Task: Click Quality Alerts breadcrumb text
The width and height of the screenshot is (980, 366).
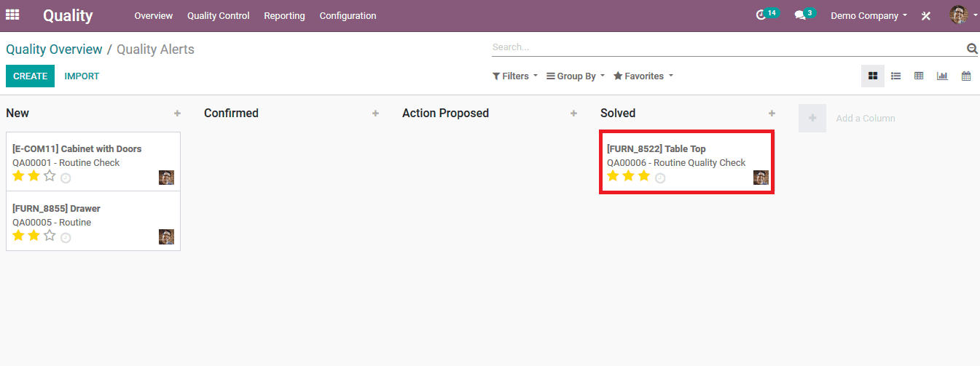Action: 155,49
